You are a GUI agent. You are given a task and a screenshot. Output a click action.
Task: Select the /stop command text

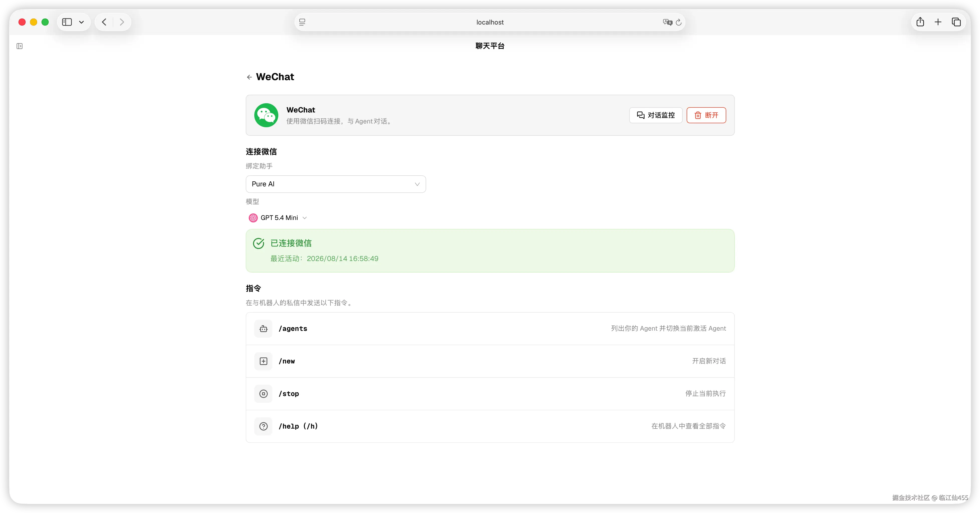[289, 394]
